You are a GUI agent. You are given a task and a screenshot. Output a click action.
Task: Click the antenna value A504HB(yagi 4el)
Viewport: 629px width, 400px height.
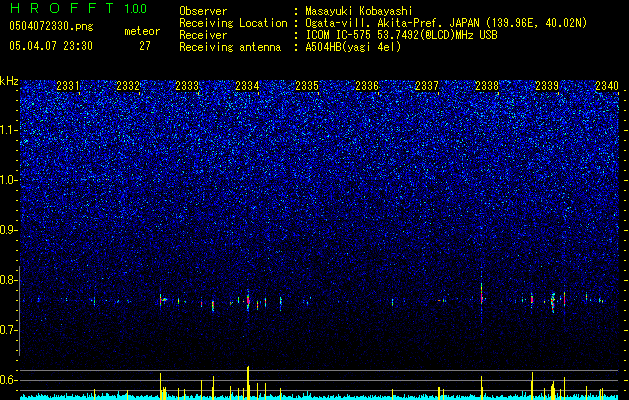[353, 47]
